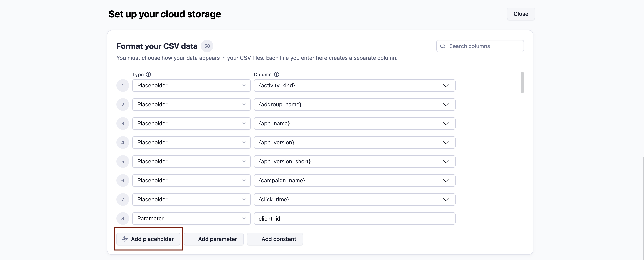The width and height of the screenshot is (644, 260).
Task: Change the Type of row 4
Action: point(191,142)
